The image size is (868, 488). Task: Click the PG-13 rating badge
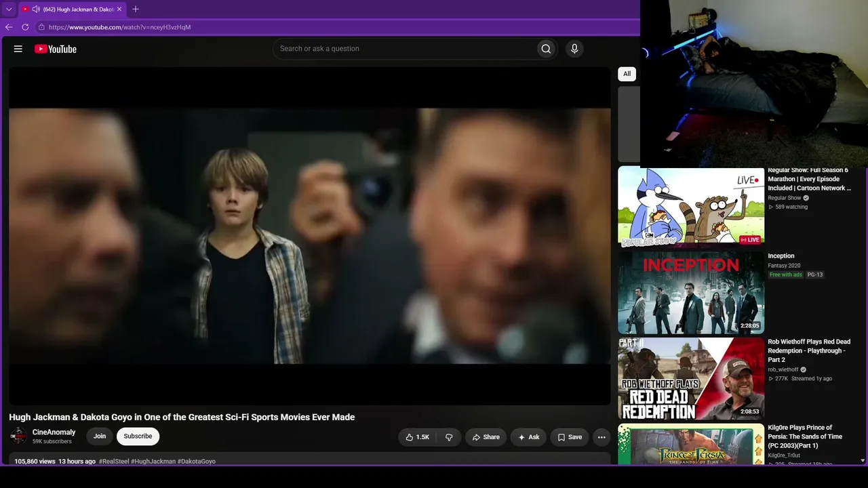click(814, 274)
